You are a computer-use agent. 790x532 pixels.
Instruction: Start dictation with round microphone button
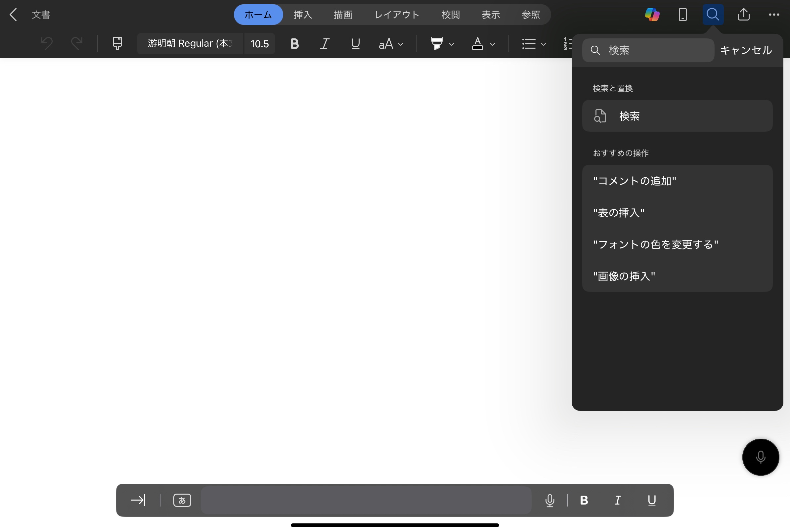click(760, 457)
